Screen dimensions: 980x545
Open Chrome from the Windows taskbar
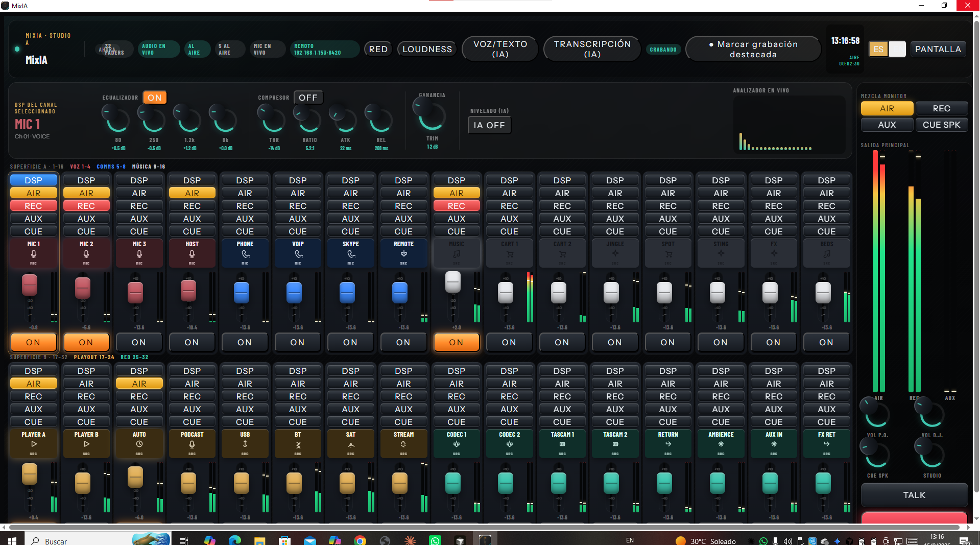pyautogui.click(x=360, y=540)
